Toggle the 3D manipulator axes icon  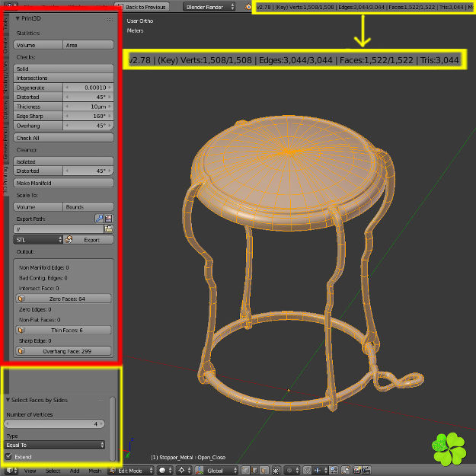point(199,470)
